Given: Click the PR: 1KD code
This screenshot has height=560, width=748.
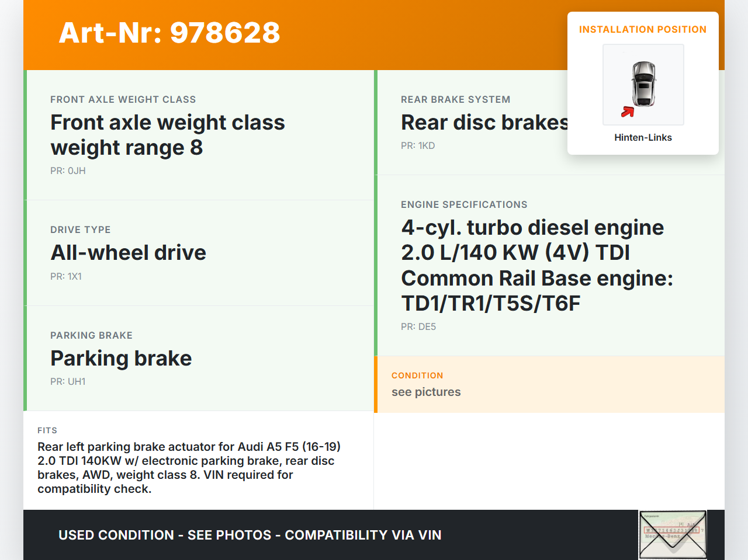Looking at the screenshot, I should [418, 145].
